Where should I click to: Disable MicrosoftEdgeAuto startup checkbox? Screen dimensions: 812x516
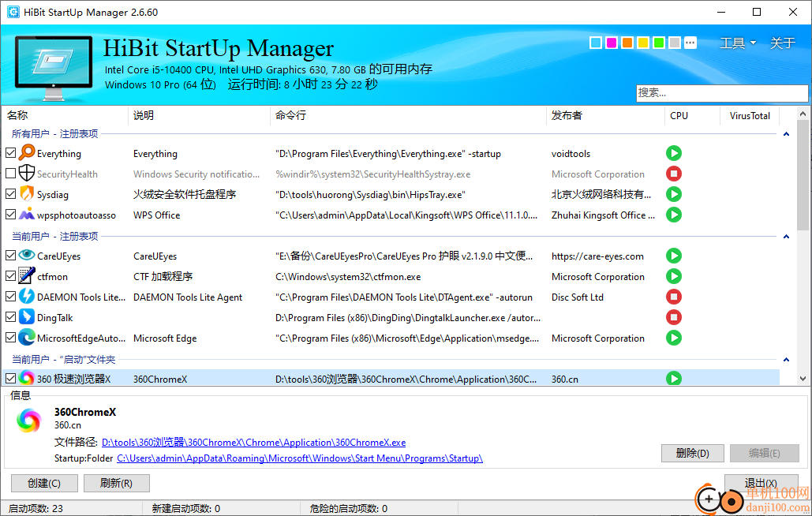coord(10,338)
